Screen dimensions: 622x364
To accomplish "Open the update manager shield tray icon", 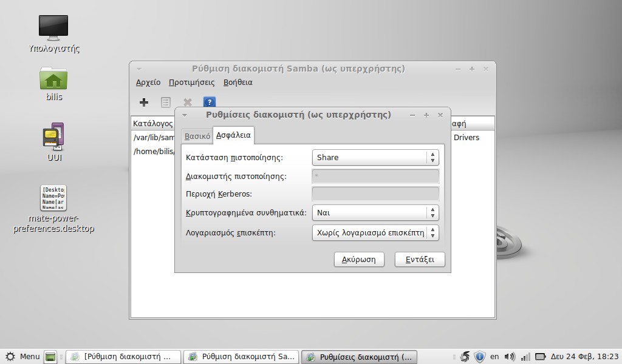I will (x=479, y=357).
